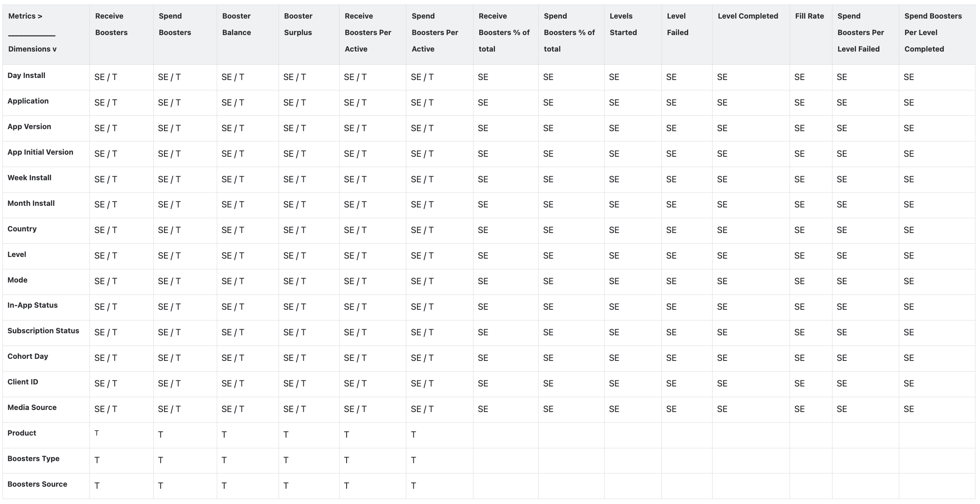The image size is (980, 504).
Task: Select the Day Install row label
Action: point(26,75)
